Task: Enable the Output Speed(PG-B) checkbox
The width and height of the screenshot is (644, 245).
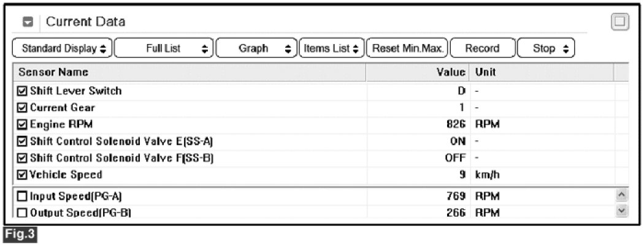Action: click(23, 212)
